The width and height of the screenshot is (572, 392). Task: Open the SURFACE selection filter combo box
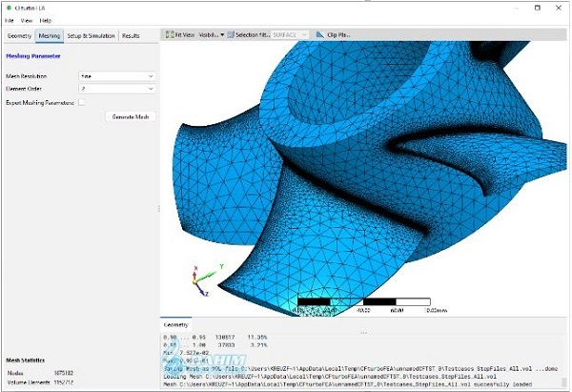(291, 34)
